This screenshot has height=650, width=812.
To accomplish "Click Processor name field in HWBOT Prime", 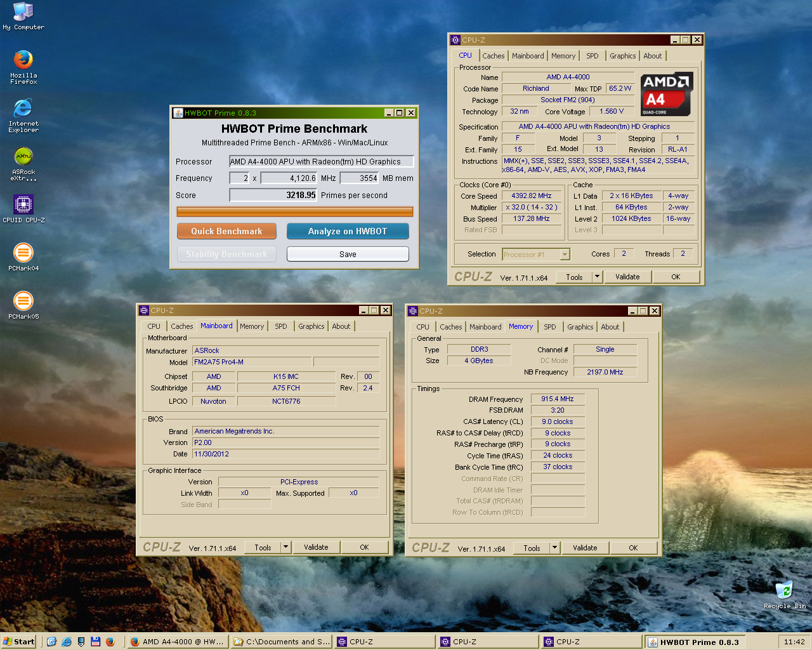I will pyautogui.click(x=321, y=162).
